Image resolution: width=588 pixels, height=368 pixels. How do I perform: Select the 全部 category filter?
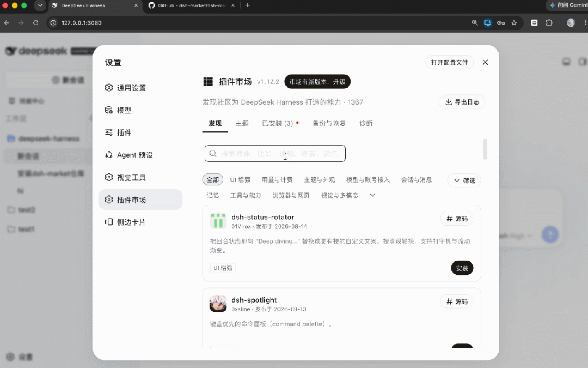coord(213,180)
